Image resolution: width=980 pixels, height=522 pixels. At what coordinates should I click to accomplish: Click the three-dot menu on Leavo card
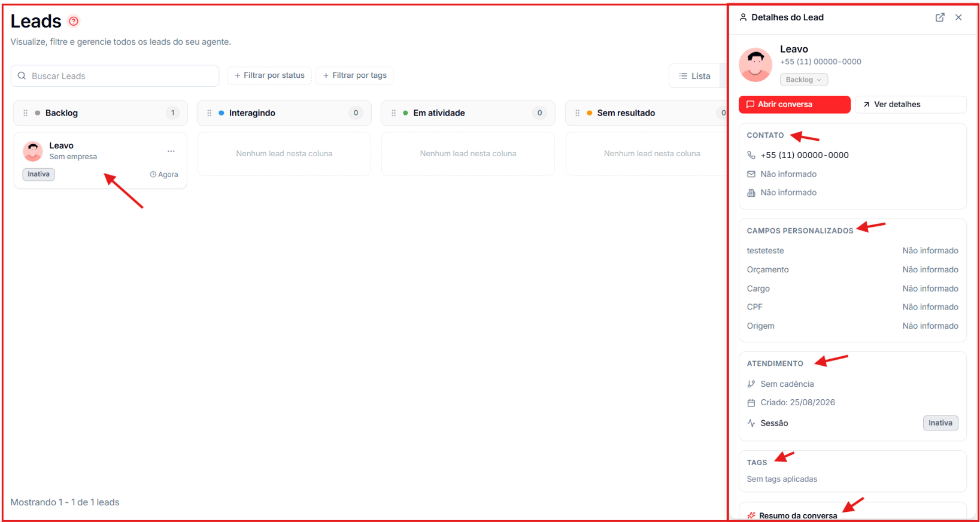pos(171,151)
